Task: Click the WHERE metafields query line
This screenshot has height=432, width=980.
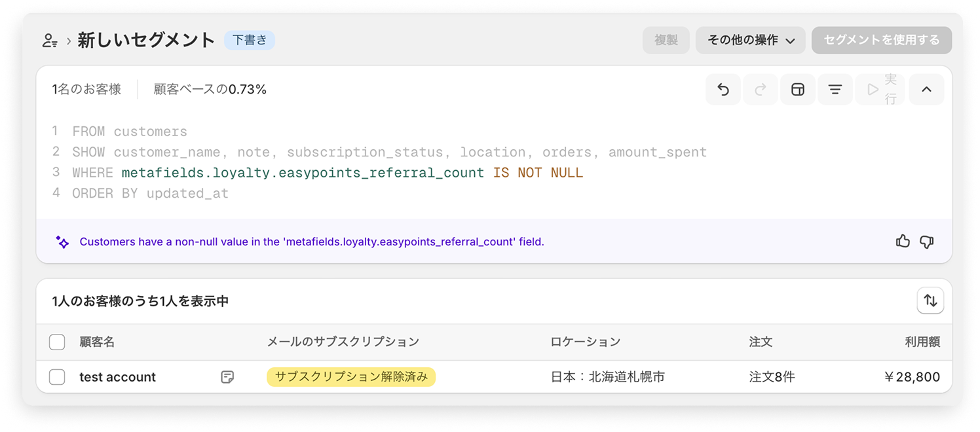Action: (328, 173)
